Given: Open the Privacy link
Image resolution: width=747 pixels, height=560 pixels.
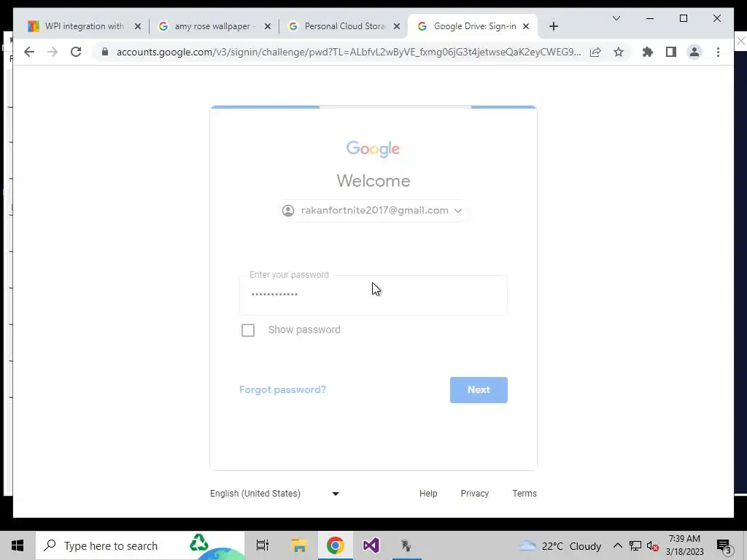Looking at the screenshot, I should coord(474,494).
